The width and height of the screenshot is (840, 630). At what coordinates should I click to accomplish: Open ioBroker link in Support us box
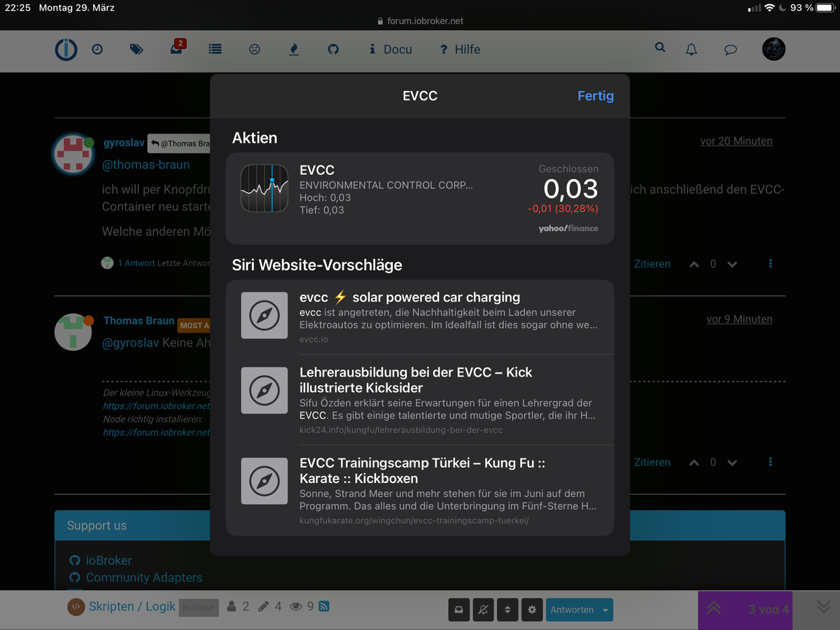108,561
